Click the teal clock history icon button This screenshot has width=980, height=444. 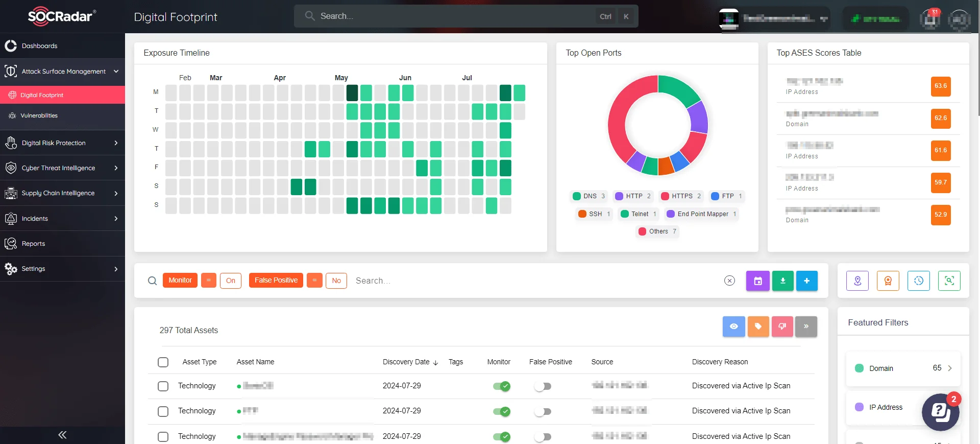919,281
